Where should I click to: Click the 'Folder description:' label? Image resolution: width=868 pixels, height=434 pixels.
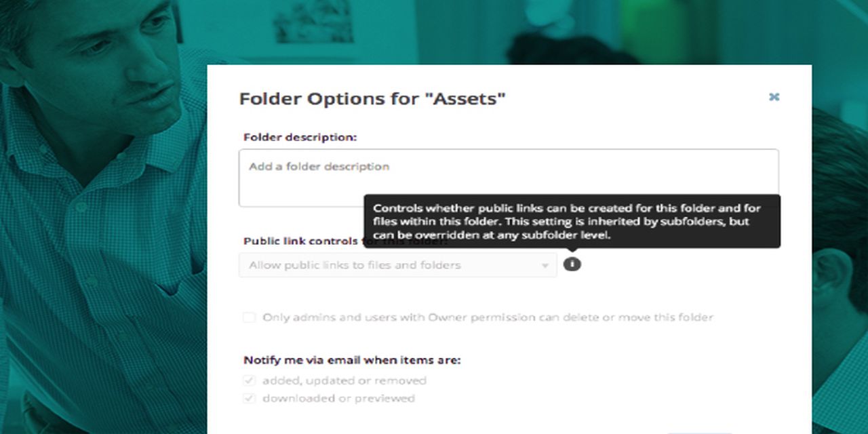click(300, 137)
